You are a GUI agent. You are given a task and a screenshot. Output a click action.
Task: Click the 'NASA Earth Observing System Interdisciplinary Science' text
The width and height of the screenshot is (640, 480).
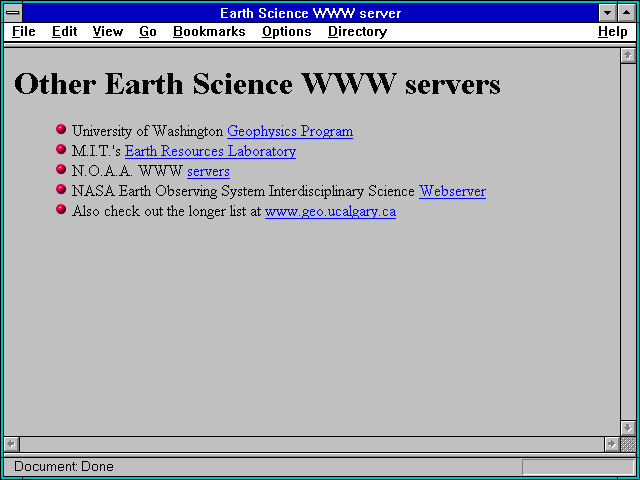[x=243, y=191]
